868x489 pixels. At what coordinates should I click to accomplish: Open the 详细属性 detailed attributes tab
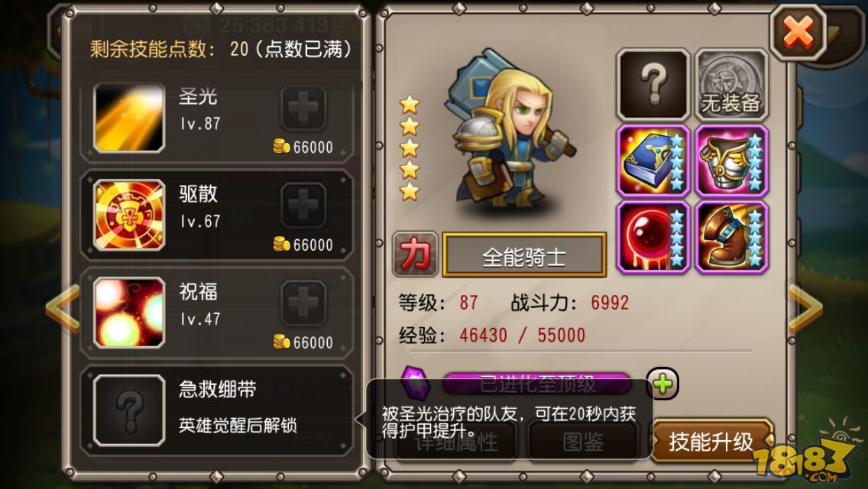tap(457, 442)
